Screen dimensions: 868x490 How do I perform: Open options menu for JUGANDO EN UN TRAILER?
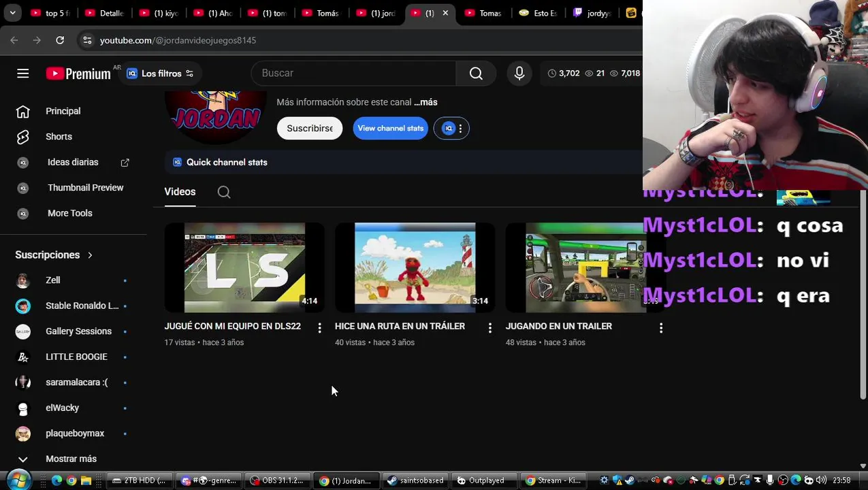click(x=660, y=328)
